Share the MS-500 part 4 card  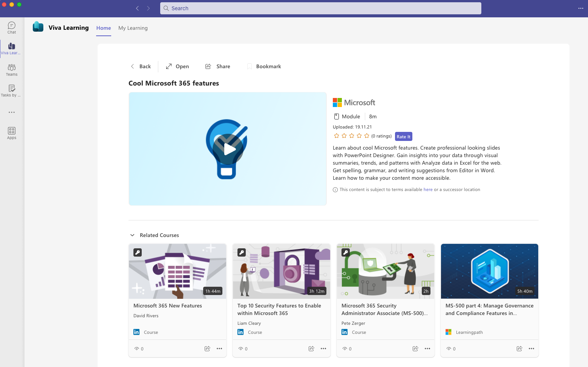pos(519,349)
